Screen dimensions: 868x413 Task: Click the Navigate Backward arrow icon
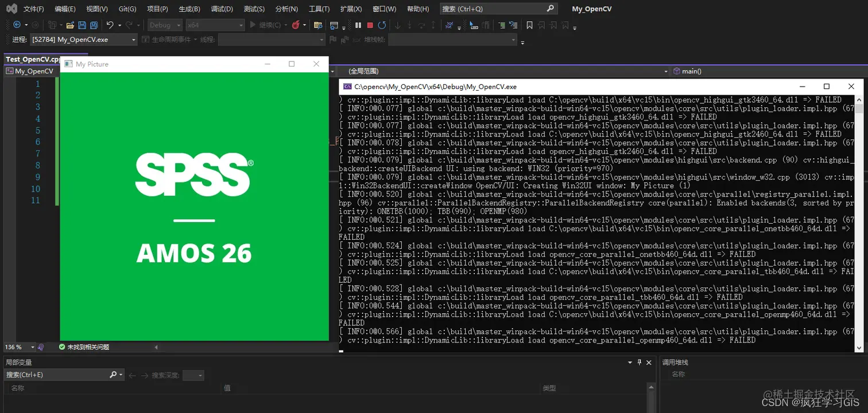pos(17,25)
